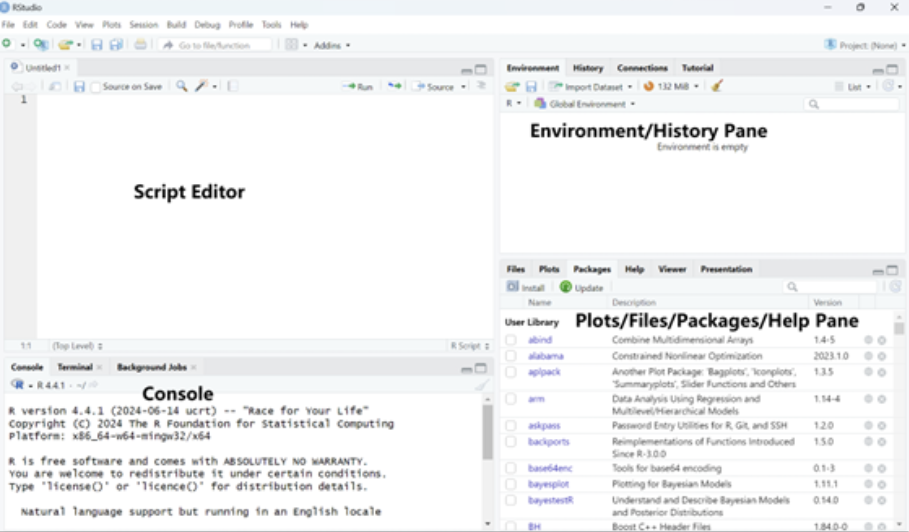Expand the Import Dataset dropdown
This screenshot has height=532, width=909.
point(592,87)
